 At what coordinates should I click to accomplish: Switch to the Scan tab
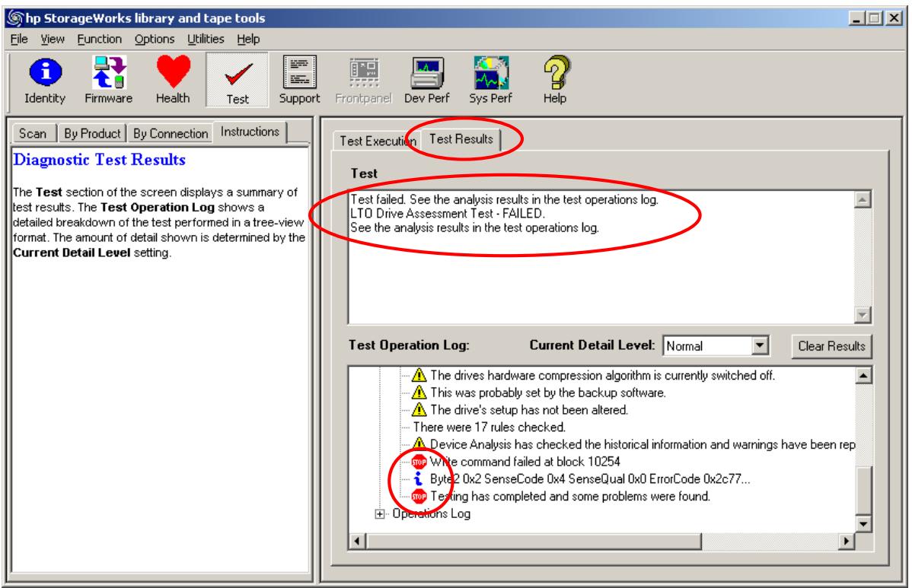point(33,134)
